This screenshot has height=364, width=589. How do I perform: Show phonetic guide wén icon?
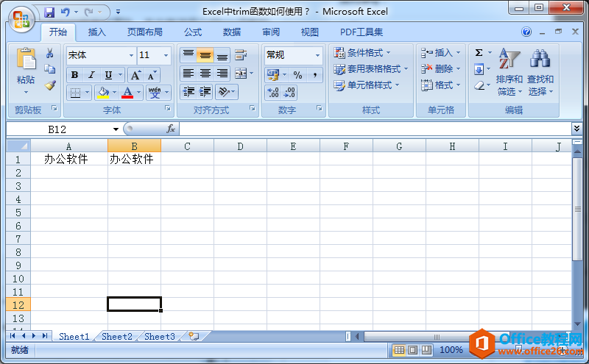[155, 93]
